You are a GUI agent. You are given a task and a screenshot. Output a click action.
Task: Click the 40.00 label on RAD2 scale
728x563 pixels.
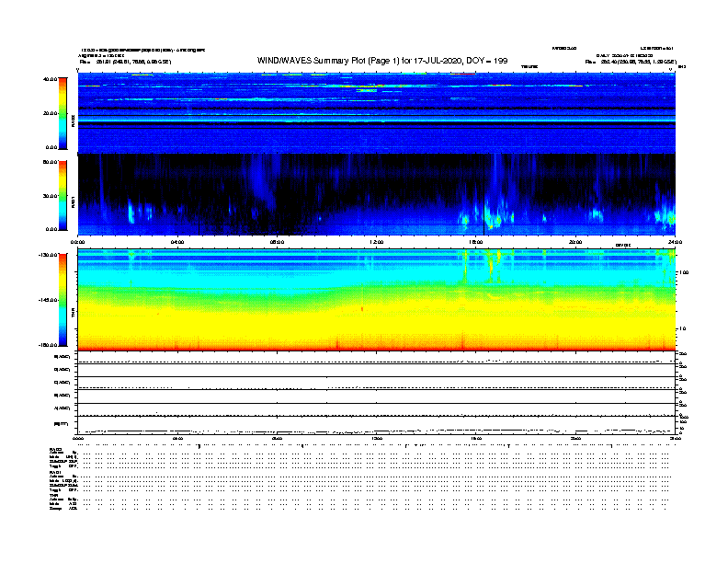pos(50,79)
